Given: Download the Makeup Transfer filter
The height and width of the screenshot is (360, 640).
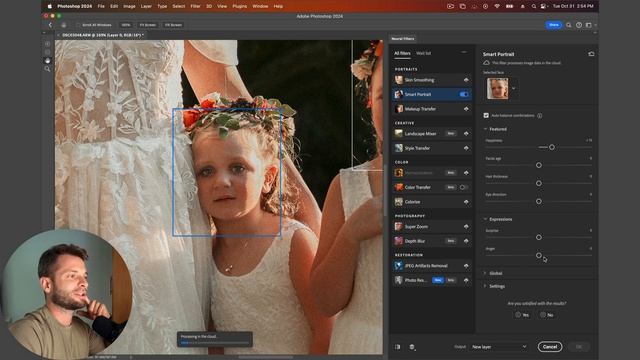Looking at the screenshot, I should point(466,109).
